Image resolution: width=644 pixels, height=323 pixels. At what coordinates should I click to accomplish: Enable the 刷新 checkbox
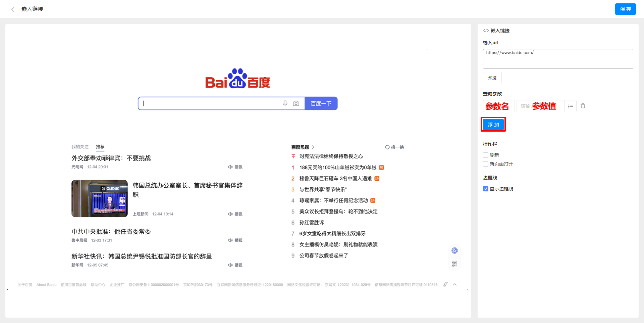485,155
